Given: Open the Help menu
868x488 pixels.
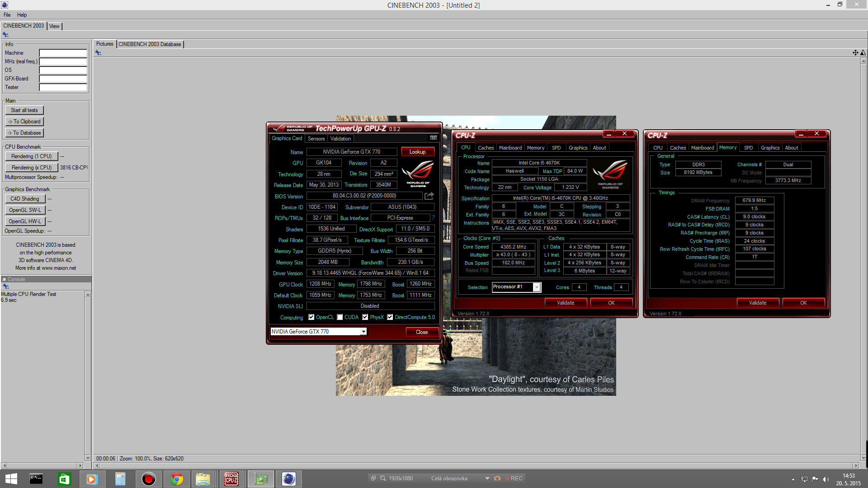Looking at the screenshot, I should pyautogui.click(x=22, y=15).
